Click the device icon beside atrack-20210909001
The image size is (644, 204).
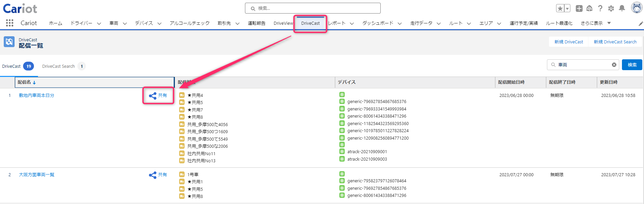pos(342,151)
